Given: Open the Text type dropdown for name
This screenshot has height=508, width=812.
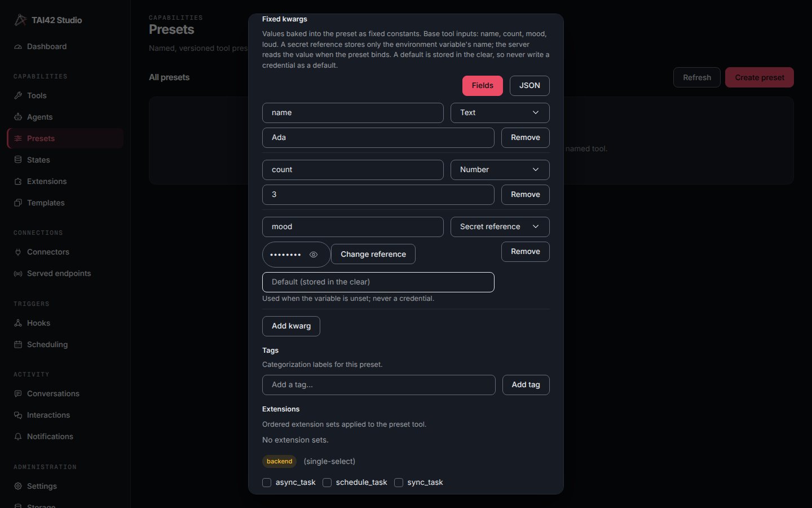Looking at the screenshot, I should (x=500, y=113).
